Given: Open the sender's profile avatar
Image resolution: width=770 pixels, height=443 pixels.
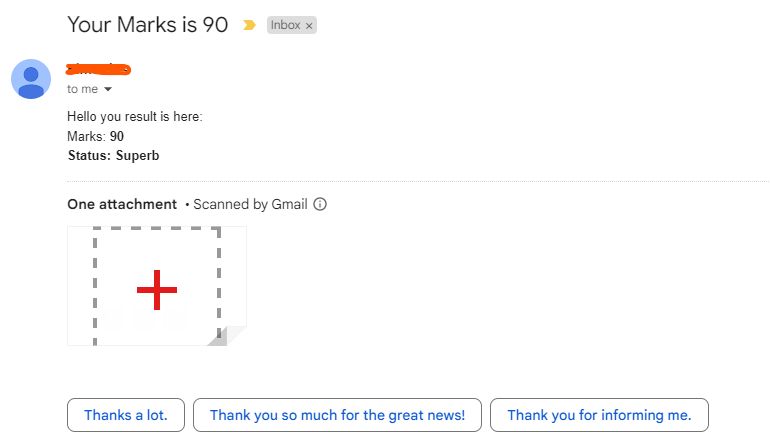Looking at the screenshot, I should pyautogui.click(x=31, y=79).
